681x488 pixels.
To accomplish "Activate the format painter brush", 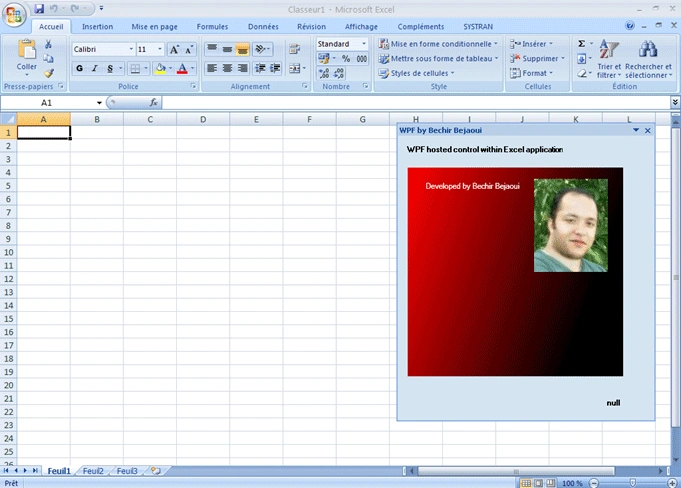I will click(49, 73).
